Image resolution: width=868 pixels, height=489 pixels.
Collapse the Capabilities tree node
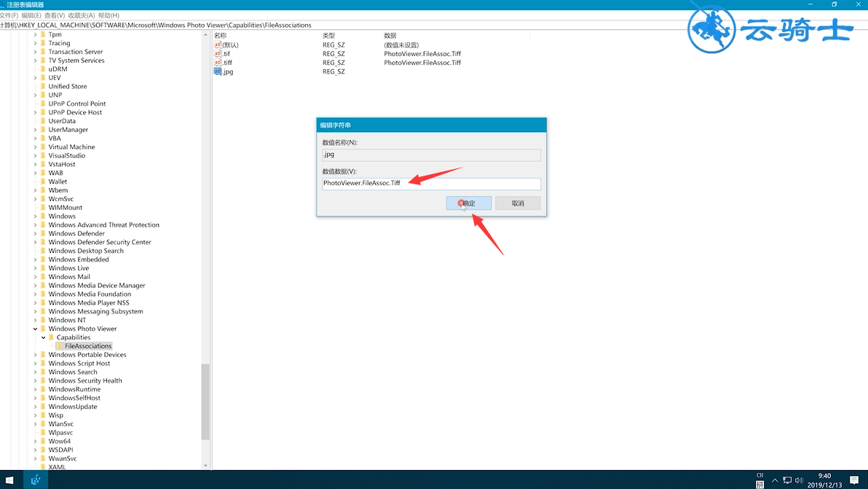(43, 337)
